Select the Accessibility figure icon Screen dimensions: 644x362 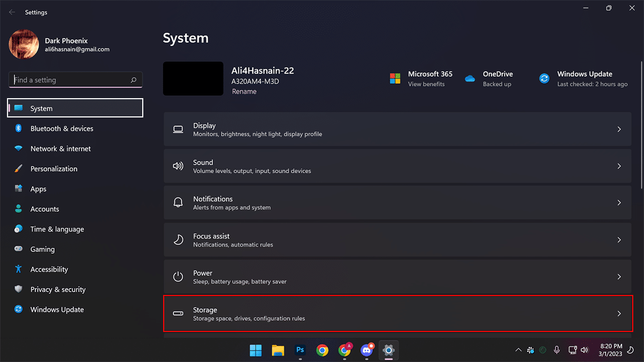[18, 269]
